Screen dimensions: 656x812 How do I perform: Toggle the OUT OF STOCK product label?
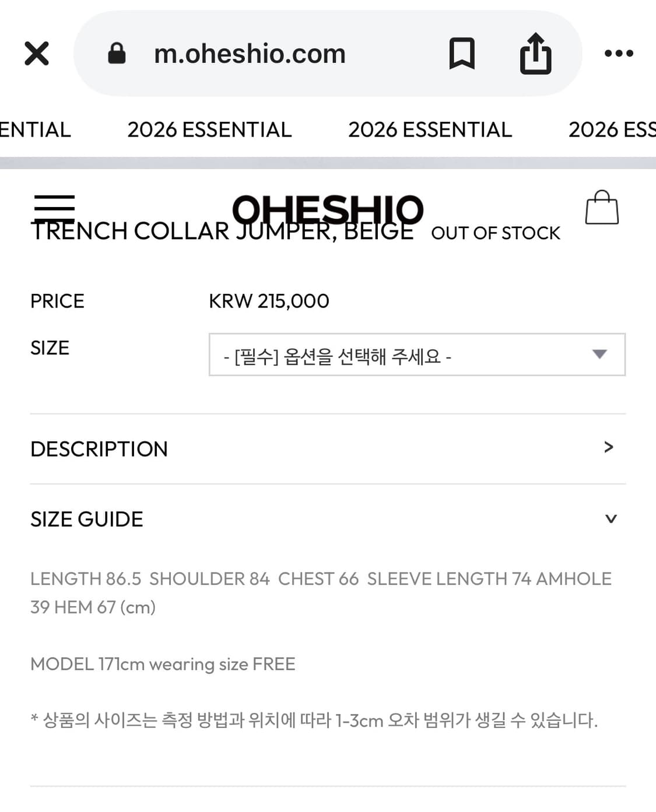(x=494, y=233)
